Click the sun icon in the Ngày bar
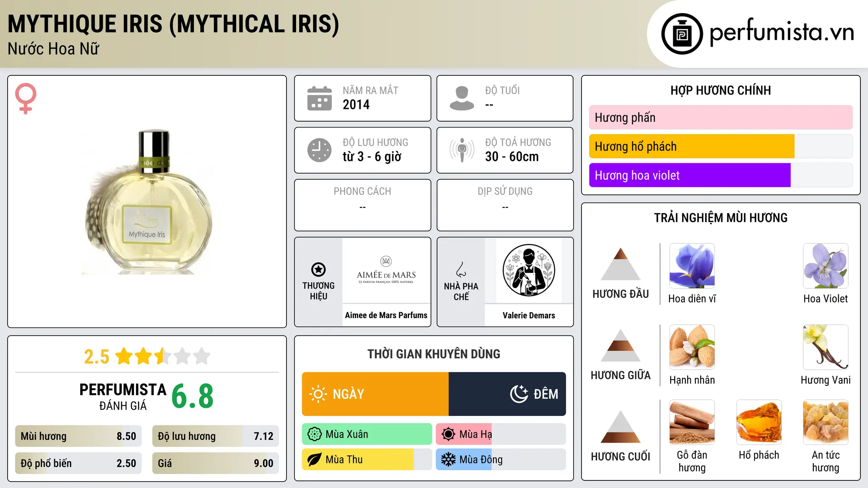The height and width of the screenshot is (488, 868). (x=318, y=394)
